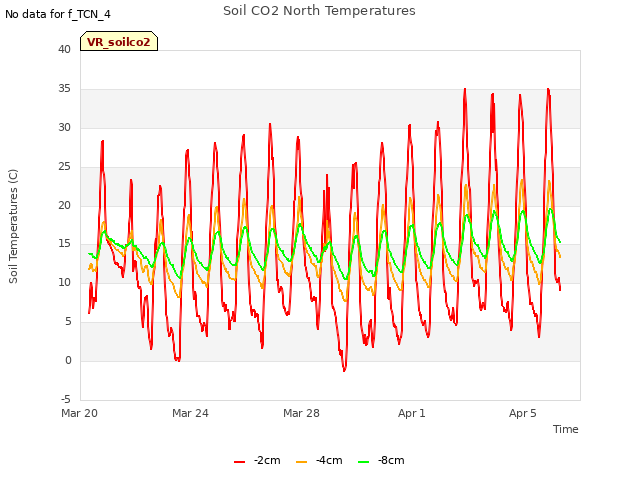Click the green -8cm legend line swatch
The width and height of the screenshot is (640, 480).
pyautogui.click(x=364, y=461)
